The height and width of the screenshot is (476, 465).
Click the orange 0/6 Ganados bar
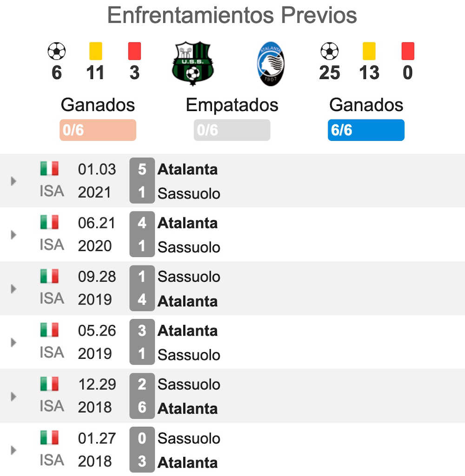[x=98, y=130]
